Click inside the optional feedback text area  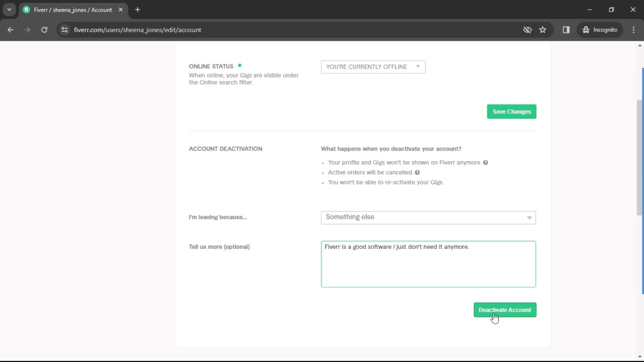(428, 263)
